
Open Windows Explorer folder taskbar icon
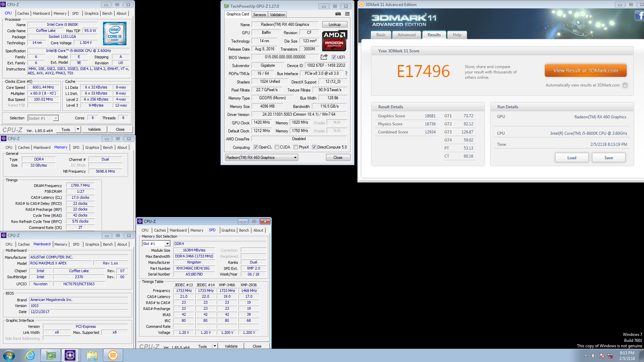92,355
